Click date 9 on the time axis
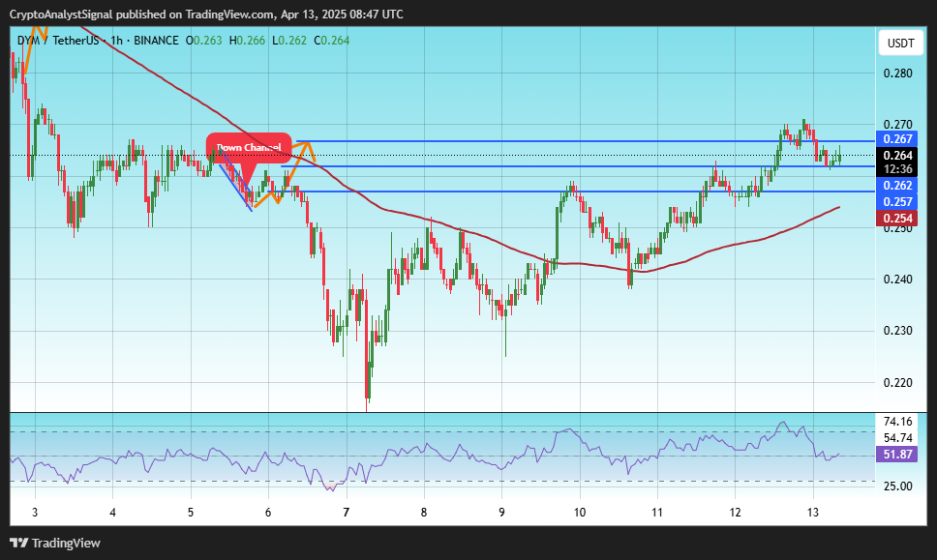Screen dimensions: 937x560 [501, 512]
